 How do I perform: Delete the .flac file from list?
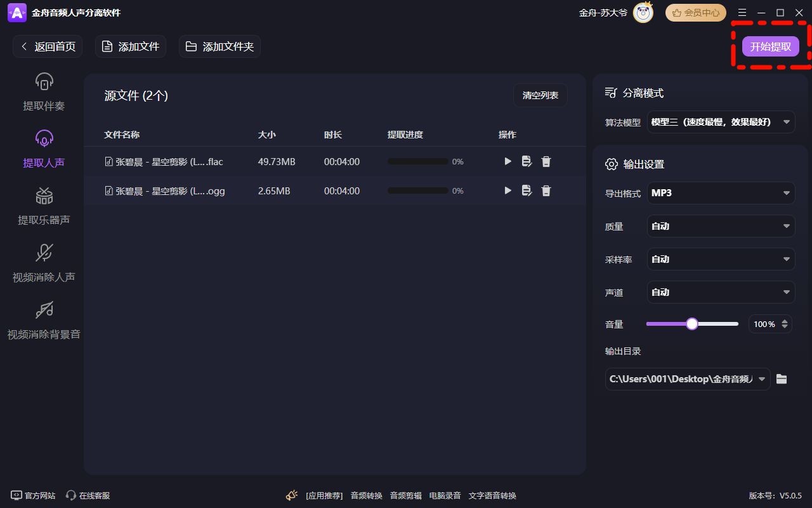coord(546,161)
